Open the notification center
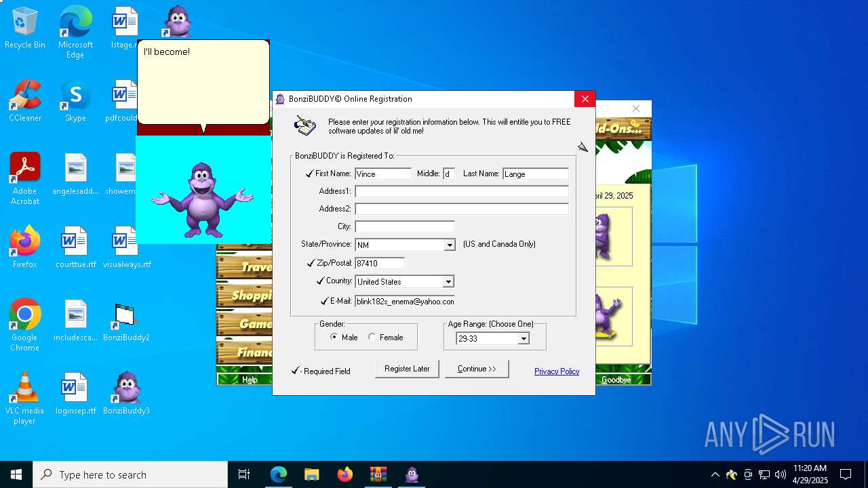The width and height of the screenshot is (868, 488). [x=846, y=474]
